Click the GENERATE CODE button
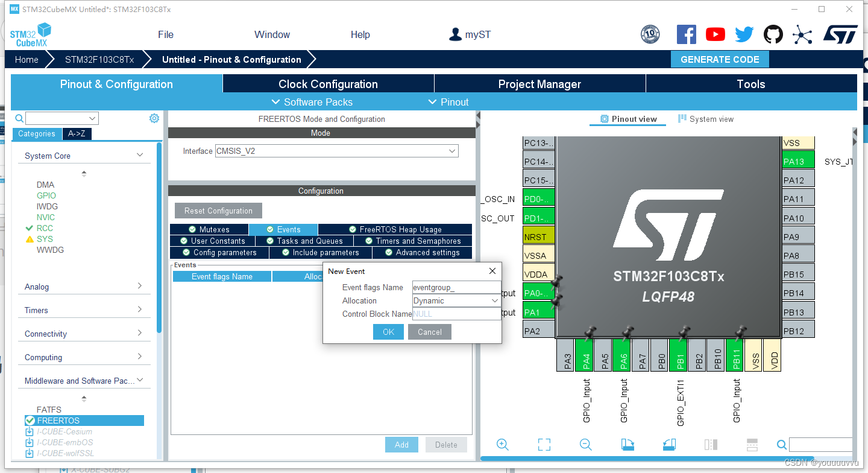Screen dimensions: 868x473 [x=720, y=59]
